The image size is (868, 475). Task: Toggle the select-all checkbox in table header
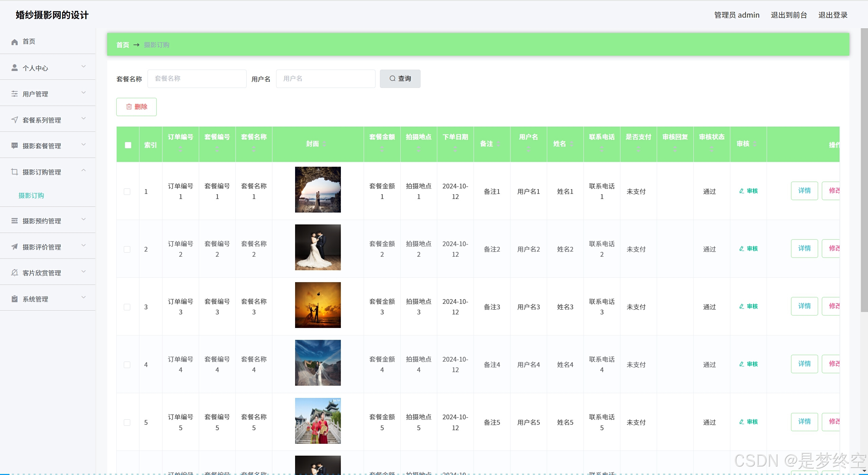(x=128, y=145)
